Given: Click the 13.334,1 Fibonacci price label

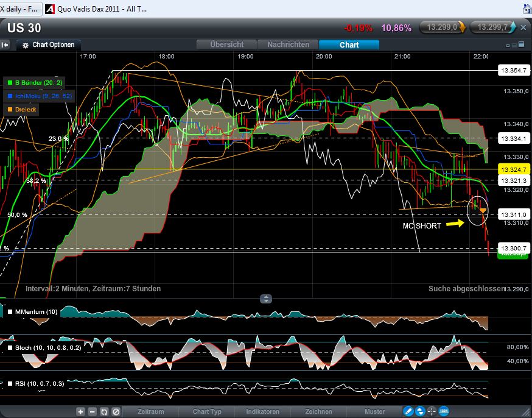Looking at the screenshot, I should [x=514, y=138].
